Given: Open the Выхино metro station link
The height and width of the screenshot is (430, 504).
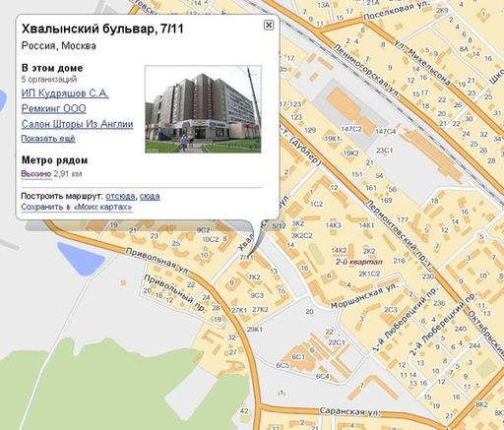Looking at the screenshot, I should coord(36,173).
